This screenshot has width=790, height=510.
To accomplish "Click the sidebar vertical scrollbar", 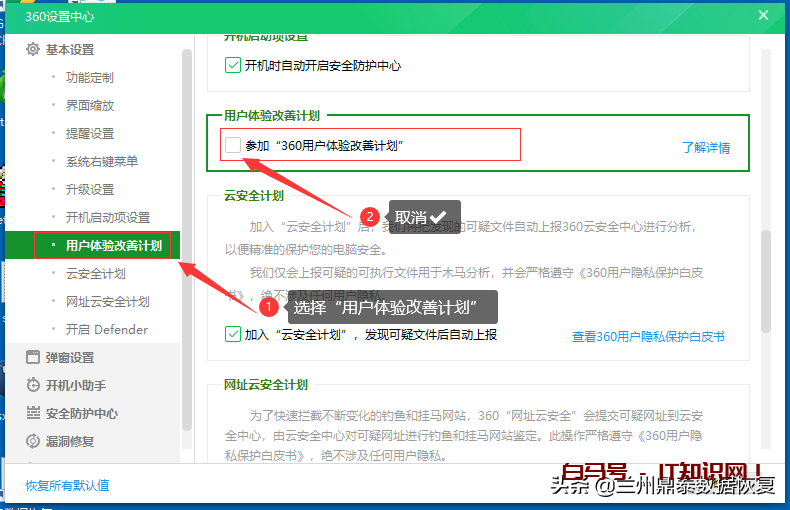I will pyautogui.click(x=187, y=240).
